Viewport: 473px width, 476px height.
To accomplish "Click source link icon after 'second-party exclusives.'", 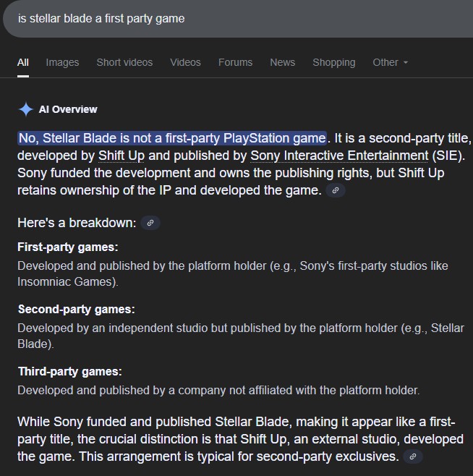I will pos(412,456).
